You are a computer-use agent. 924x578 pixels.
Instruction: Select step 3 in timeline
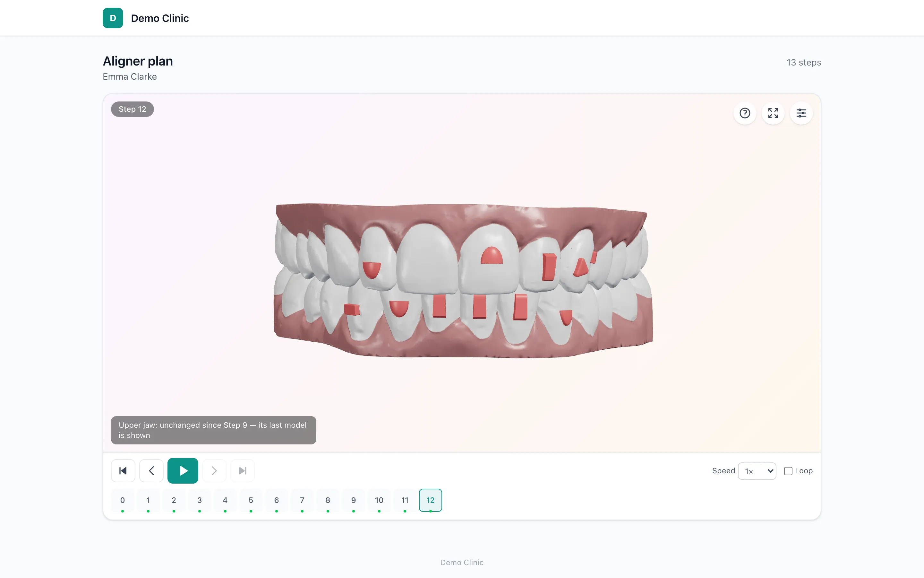[x=199, y=500]
